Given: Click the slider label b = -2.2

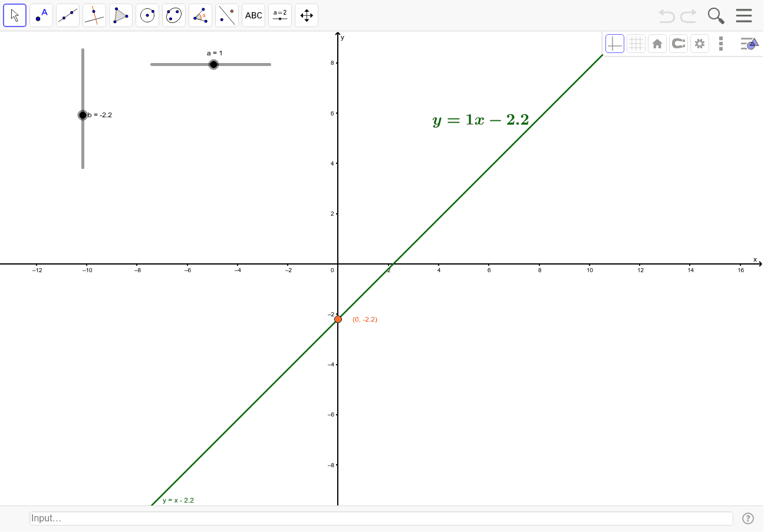Looking at the screenshot, I should click(100, 115).
